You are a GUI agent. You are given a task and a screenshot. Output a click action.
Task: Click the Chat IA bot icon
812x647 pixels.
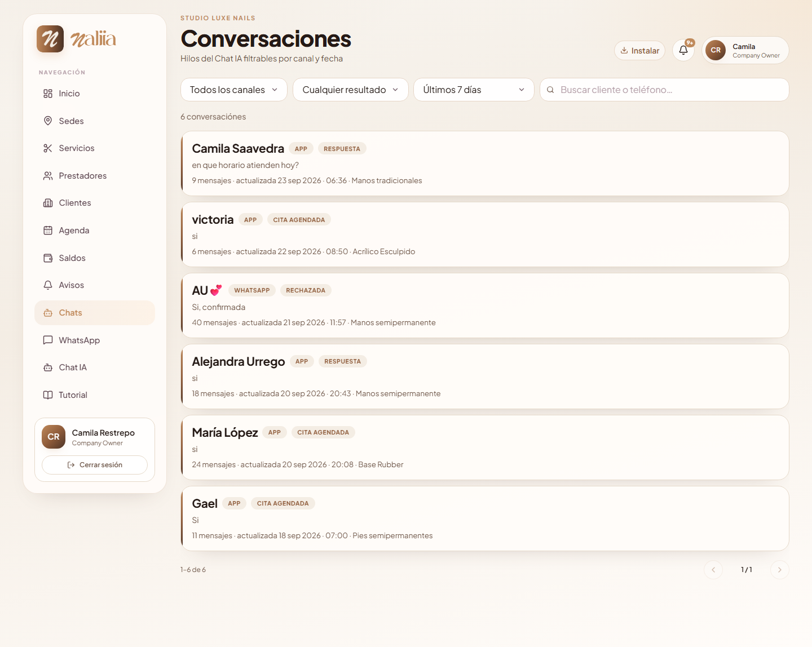coord(48,367)
